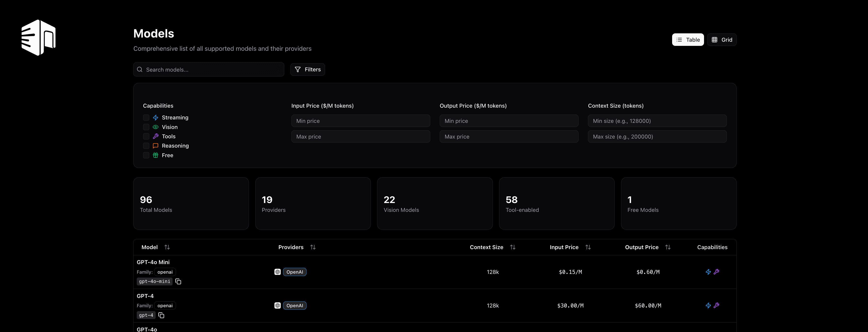The width and height of the screenshot is (868, 332).
Task: Click the OpenAI badge on GPT-4o Mini row
Action: [x=295, y=272]
